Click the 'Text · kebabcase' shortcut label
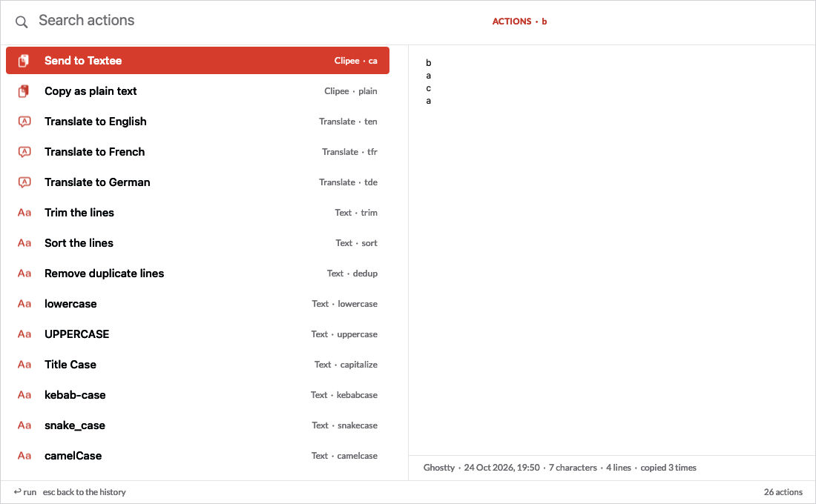Image resolution: width=816 pixels, height=504 pixels. pyautogui.click(x=344, y=395)
